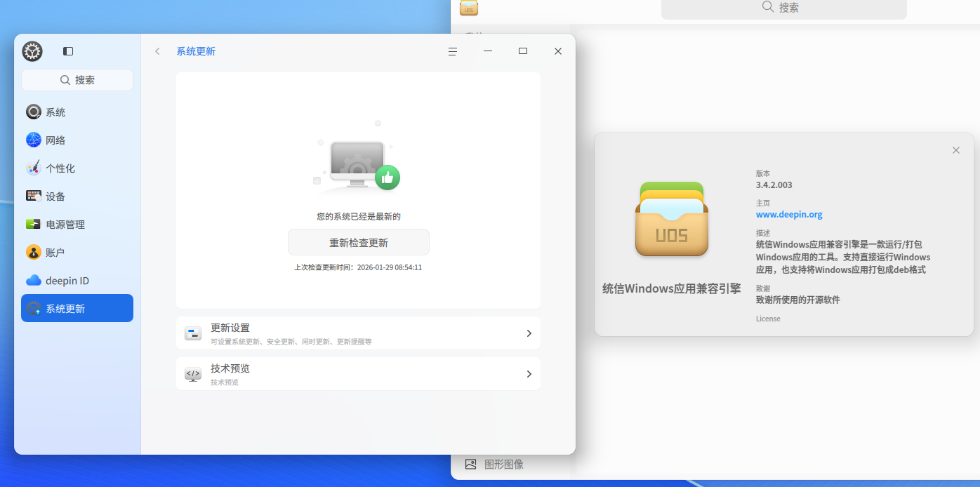Click the 重新检查更新 button
The height and width of the screenshot is (487, 980).
click(x=359, y=242)
